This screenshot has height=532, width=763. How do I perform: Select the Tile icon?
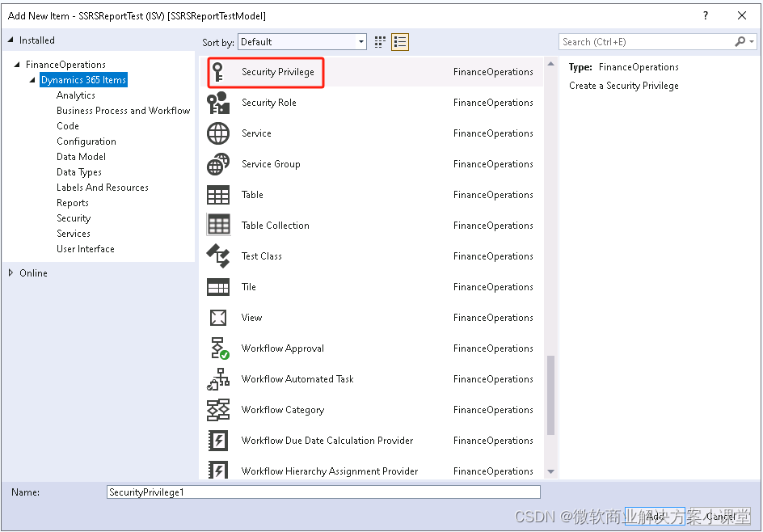point(218,287)
